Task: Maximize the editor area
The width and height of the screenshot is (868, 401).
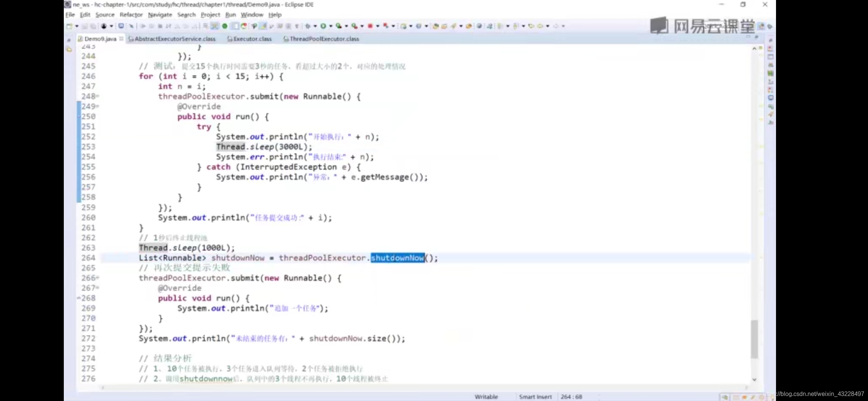Action: click(756, 37)
